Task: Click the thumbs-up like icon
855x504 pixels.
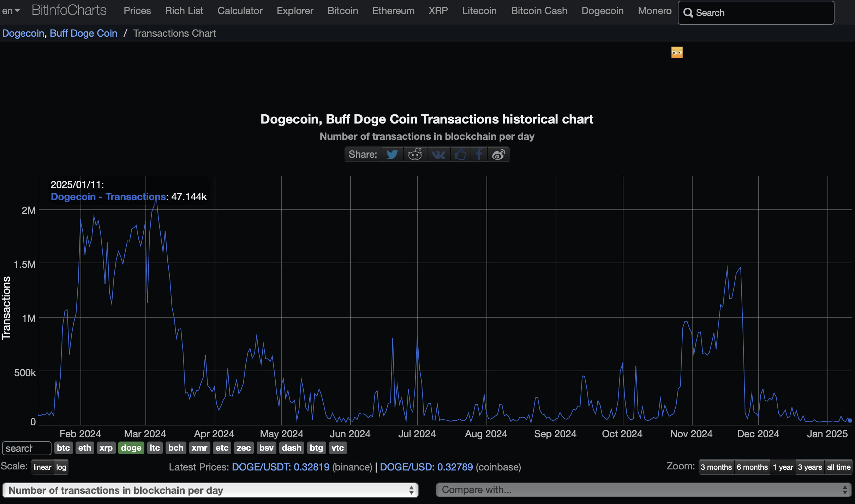Action: click(460, 155)
